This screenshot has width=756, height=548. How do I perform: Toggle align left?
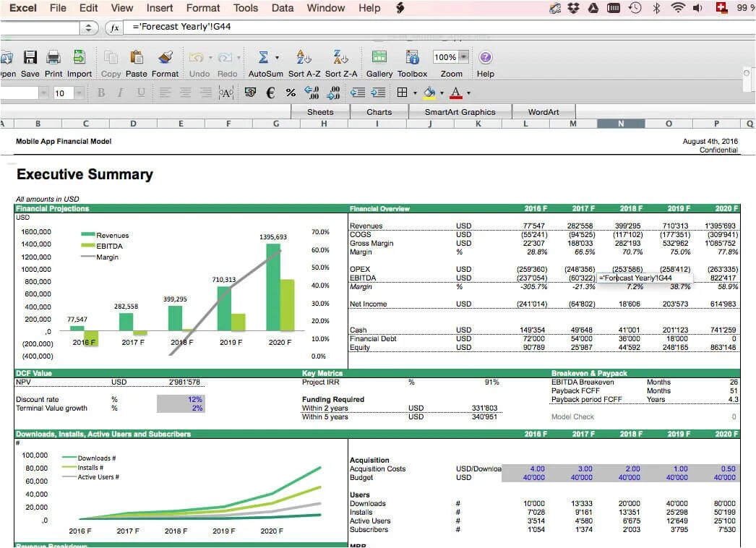click(166, 93)
